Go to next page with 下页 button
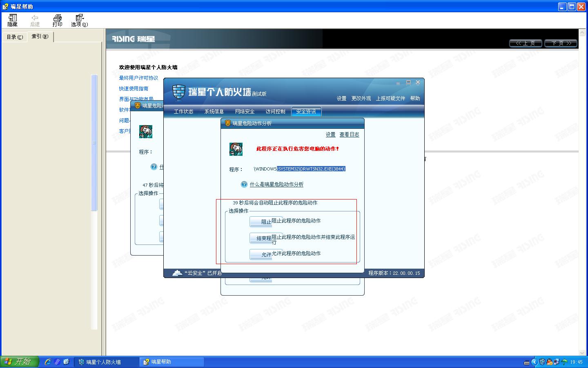The height and width of the screenshot is (368, 588). (x=561, y=43)
